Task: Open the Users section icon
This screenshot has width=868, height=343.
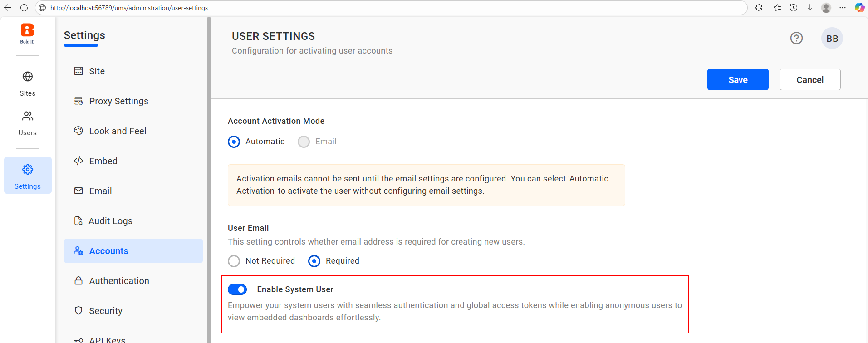Action: (28, 117)
